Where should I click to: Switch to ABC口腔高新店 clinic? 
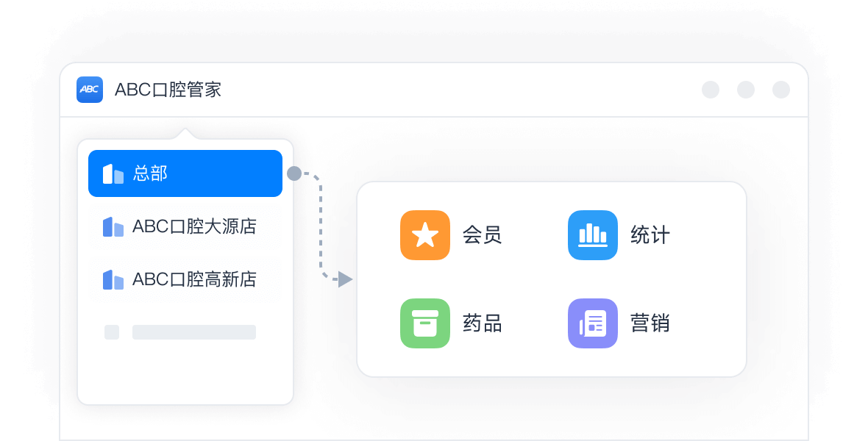tap(194, 279)
